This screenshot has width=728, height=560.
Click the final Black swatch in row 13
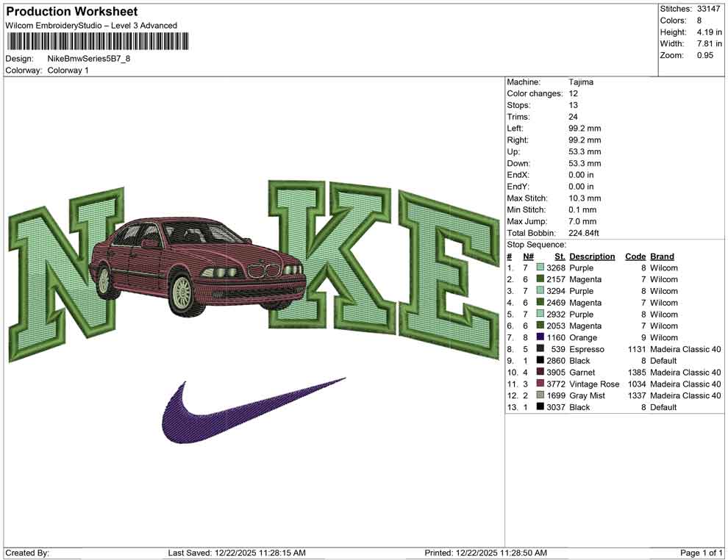(x=538, y=407)
